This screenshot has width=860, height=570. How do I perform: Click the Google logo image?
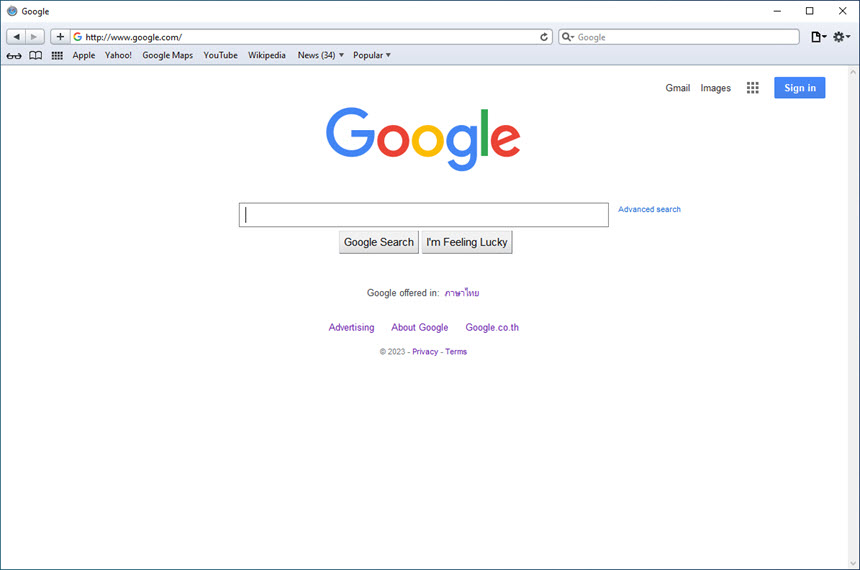click(x=423, y=139)
